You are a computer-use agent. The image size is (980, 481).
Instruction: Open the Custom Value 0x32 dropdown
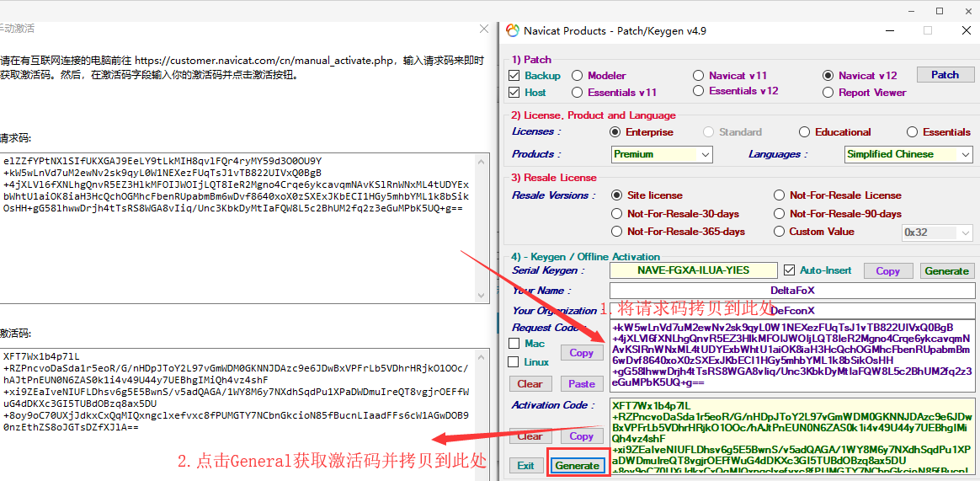[937, 232]
